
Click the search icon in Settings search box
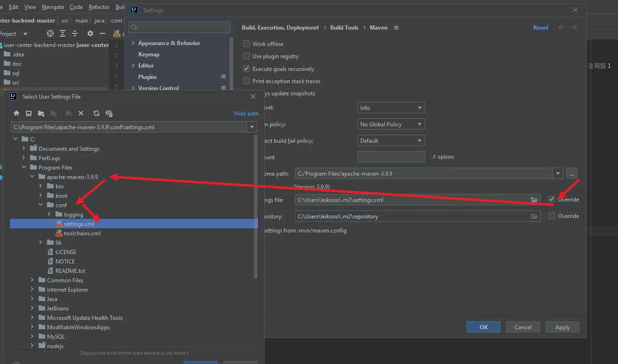pos(135,27)
